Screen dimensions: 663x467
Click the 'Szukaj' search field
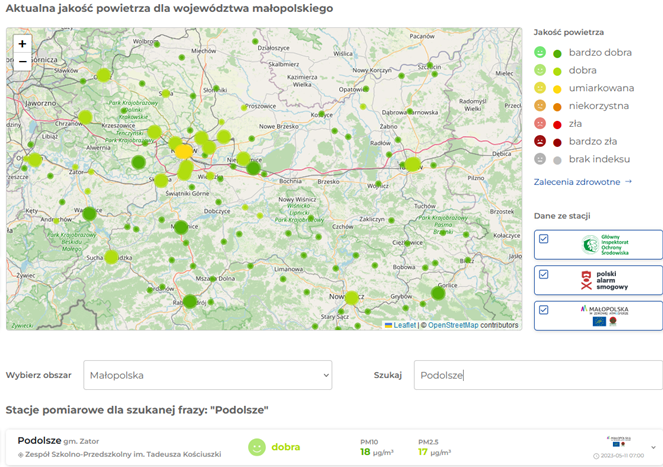[538, 375]
